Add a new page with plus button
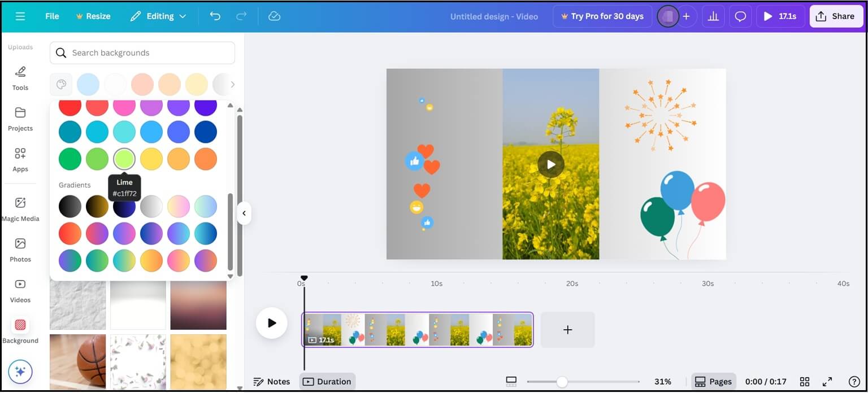Image resolution: width=868 pixels, height=393 pixels. click(x=567, y=330)
